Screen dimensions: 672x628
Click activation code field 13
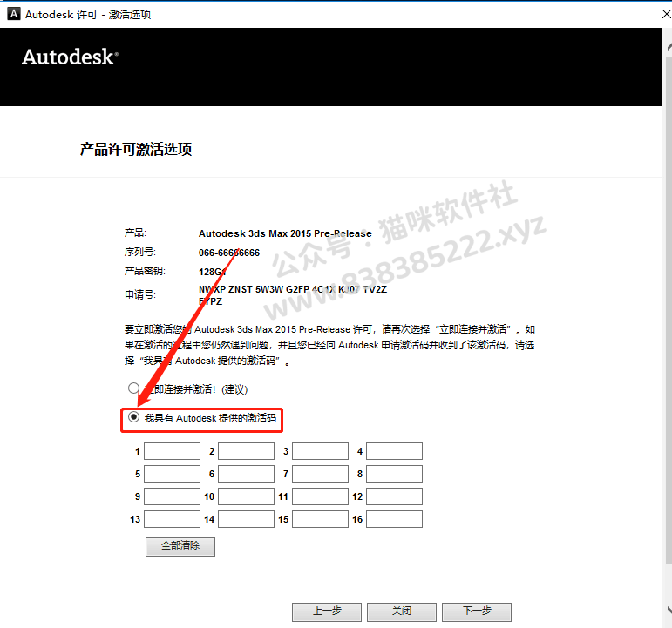click(172, 519)
